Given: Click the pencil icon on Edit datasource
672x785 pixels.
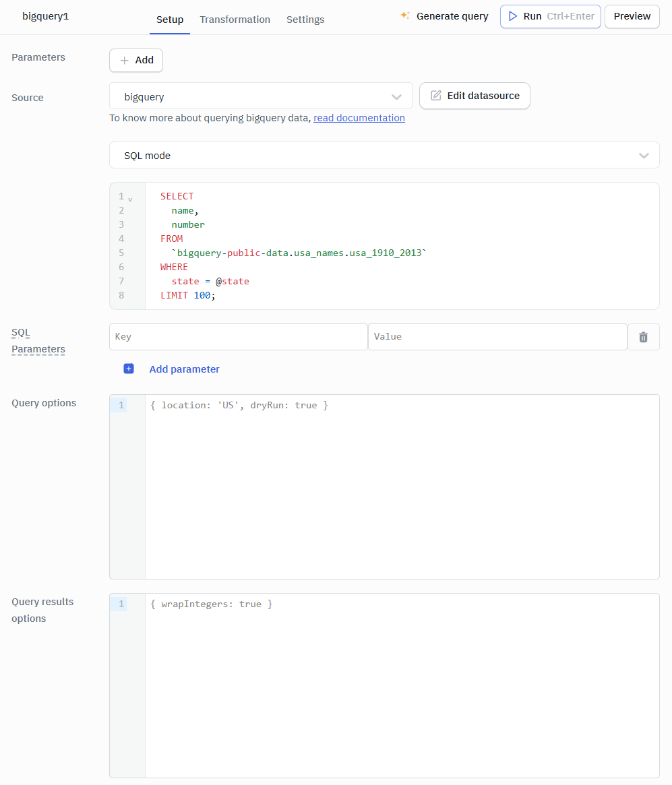Looking at the screenshot, I should (436, 96).
